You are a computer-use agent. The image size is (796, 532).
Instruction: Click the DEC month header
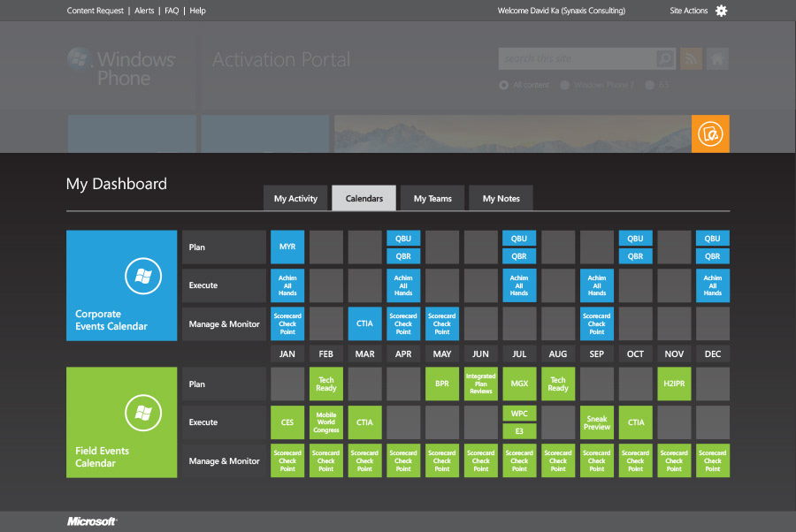coord(713,354)
